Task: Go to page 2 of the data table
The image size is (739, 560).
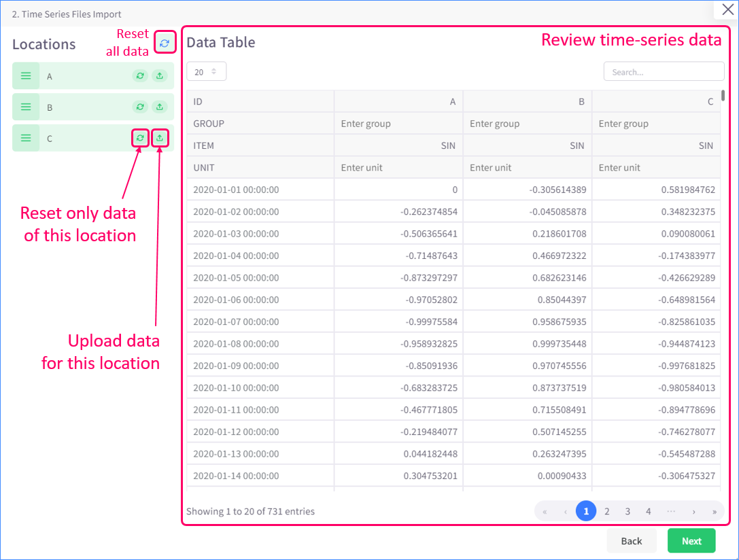Action: [x=607, y=511]
